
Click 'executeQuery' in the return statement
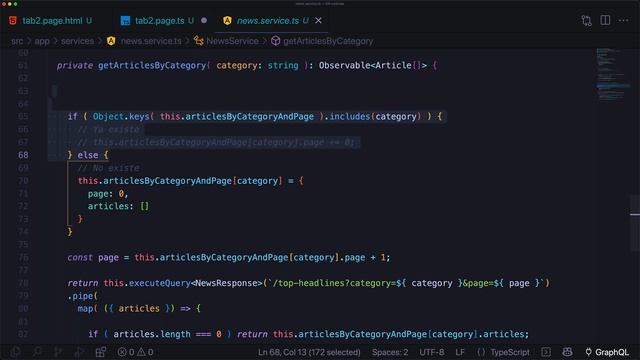(160, 283)
